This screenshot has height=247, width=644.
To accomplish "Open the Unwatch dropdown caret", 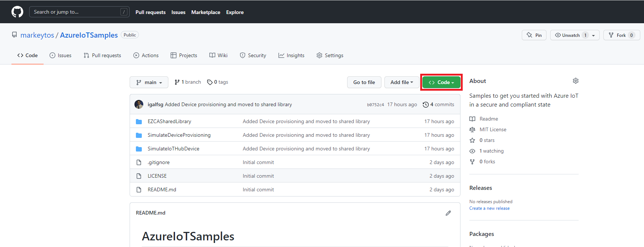I will coord(593,36).
